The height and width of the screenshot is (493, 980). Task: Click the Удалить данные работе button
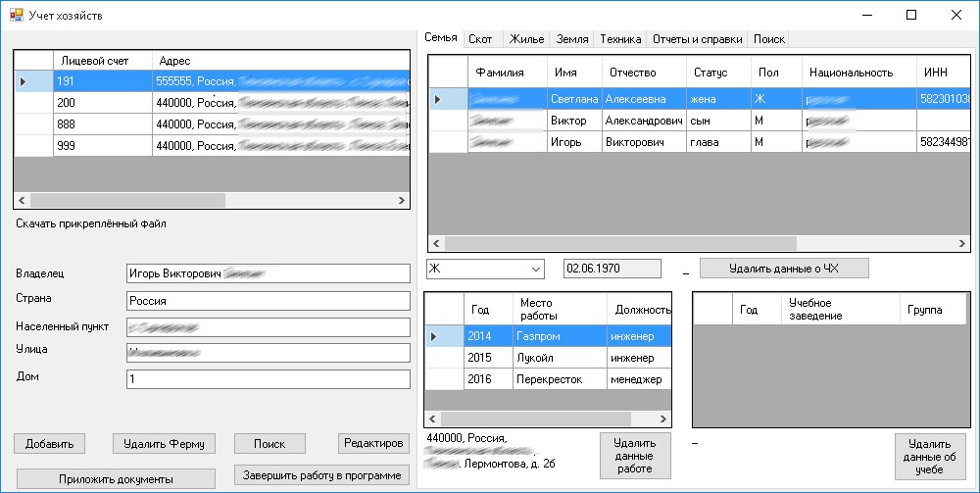coord(635,456)
